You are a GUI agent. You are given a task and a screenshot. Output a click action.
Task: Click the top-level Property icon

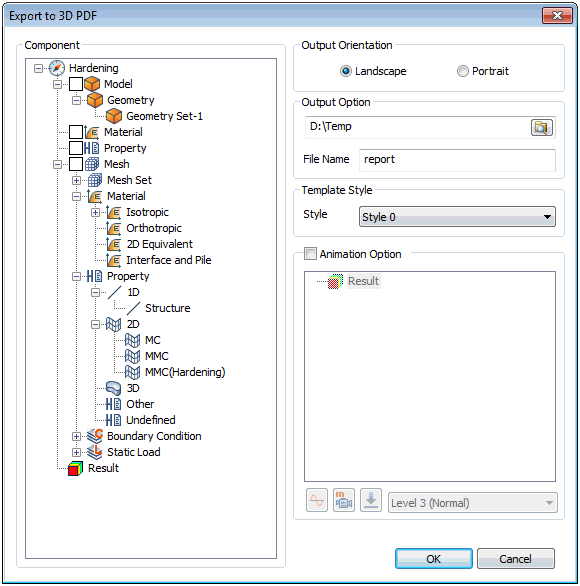92,148
